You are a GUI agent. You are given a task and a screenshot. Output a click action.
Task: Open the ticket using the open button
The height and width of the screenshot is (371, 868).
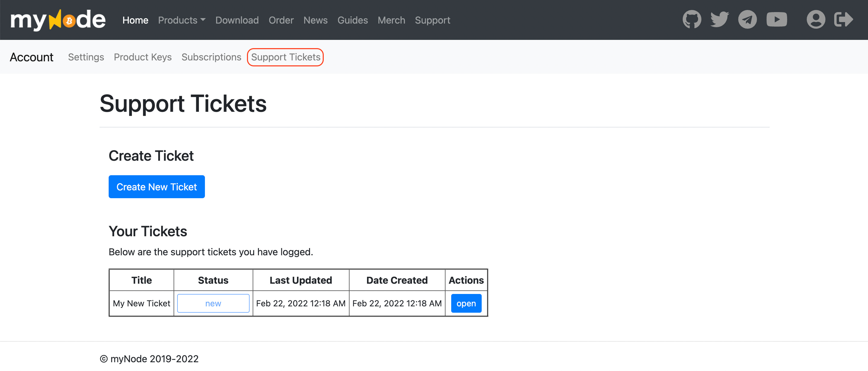pyautogui.click(x=466, y=303)
